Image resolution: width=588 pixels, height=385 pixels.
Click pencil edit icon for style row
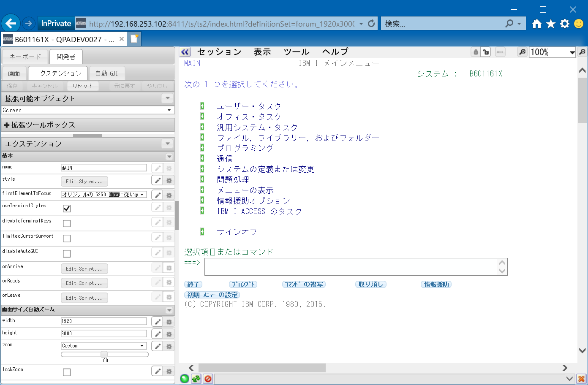coord(157,181)
